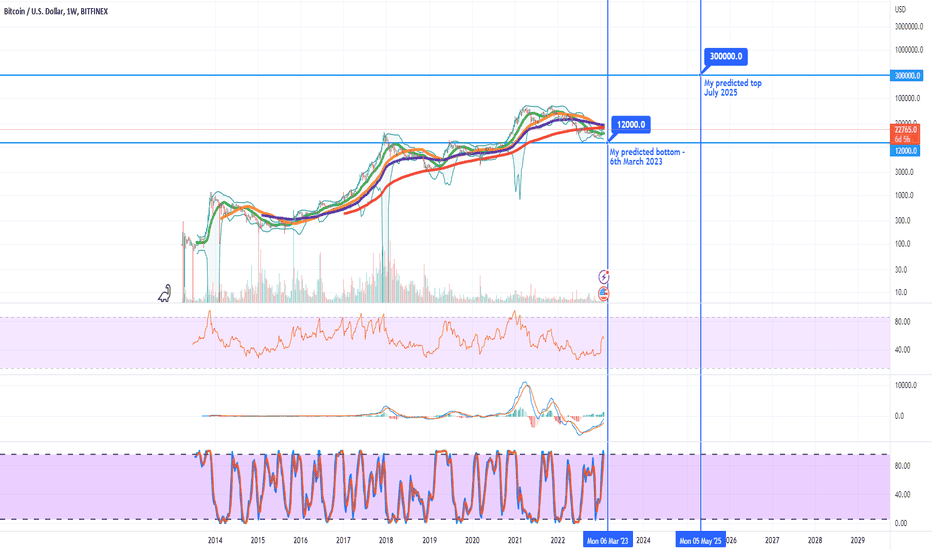This screenshot has width=932, height=550.
Task: Click the 2018 label on time axis
Action: pyautogui.click(x=386, y=540)
